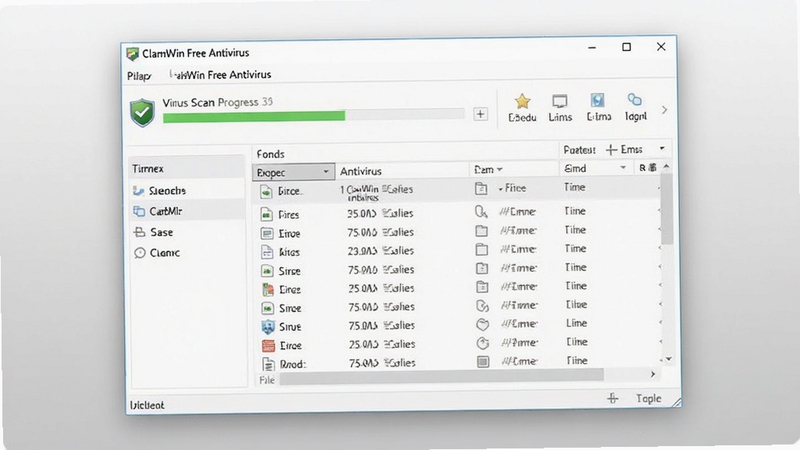Open the Dam column dropdown arrow
800x450 pixels.
click(500, 169)
